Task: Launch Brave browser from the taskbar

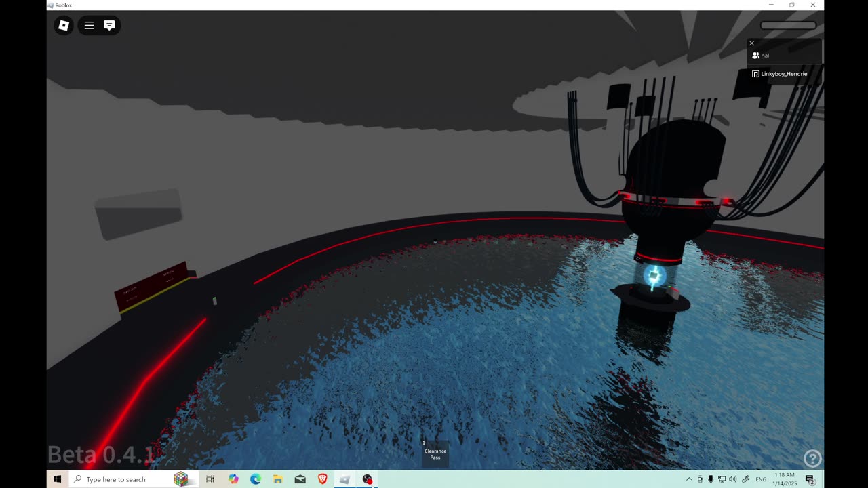Action: tap(323, 479)
